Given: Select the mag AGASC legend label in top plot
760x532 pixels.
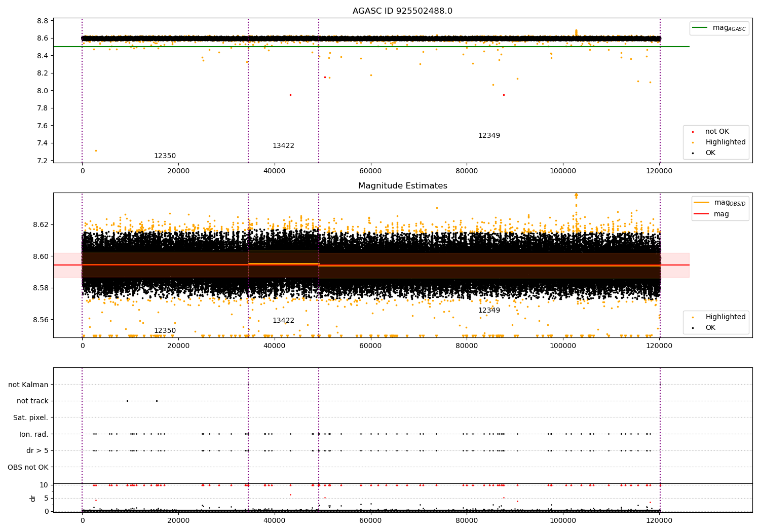Looking at the screenshot, I should [729, 28].
